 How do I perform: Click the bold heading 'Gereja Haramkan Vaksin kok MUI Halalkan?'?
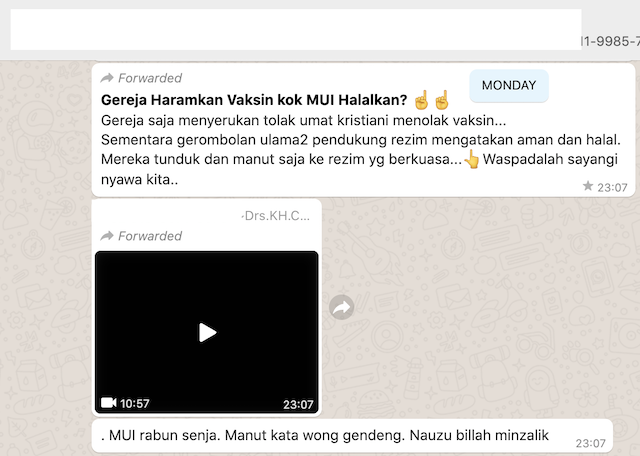[x=254, y=100]
